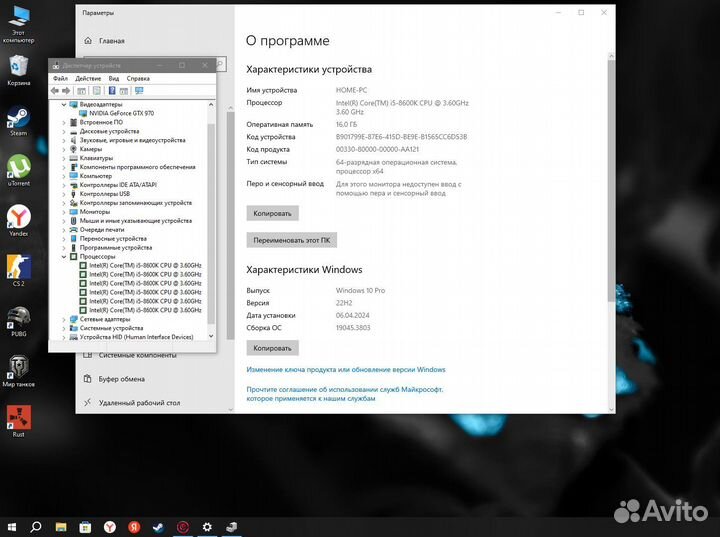Collapse the Видеоадаптеры node
The height and width of the screenshot is (537, 720).
pos(64,105)
